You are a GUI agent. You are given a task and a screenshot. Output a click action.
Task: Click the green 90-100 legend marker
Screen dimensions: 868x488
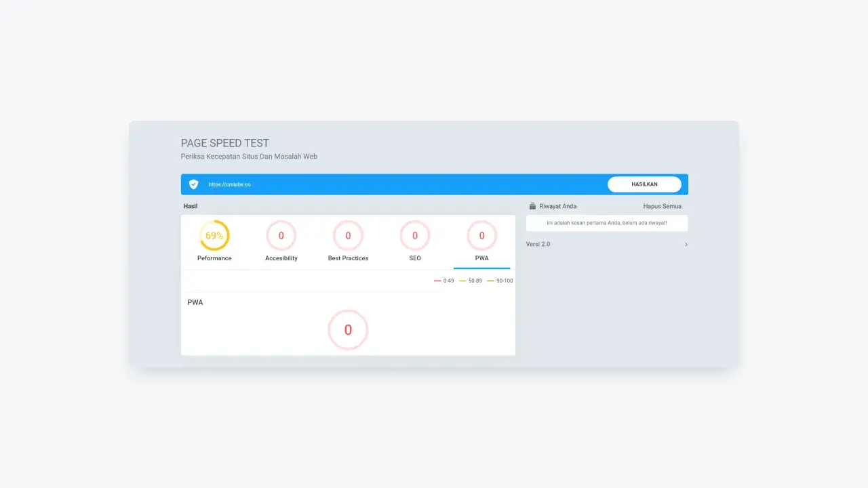491,281
